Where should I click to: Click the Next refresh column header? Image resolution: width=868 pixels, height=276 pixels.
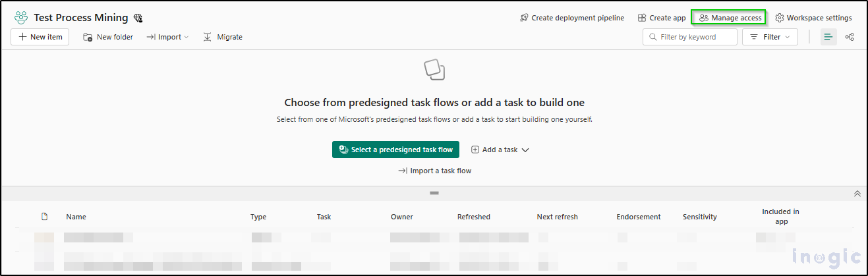[558, 217]
